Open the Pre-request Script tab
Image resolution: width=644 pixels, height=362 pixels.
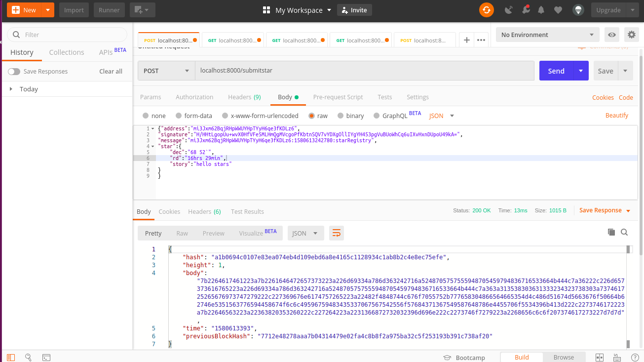338,97
